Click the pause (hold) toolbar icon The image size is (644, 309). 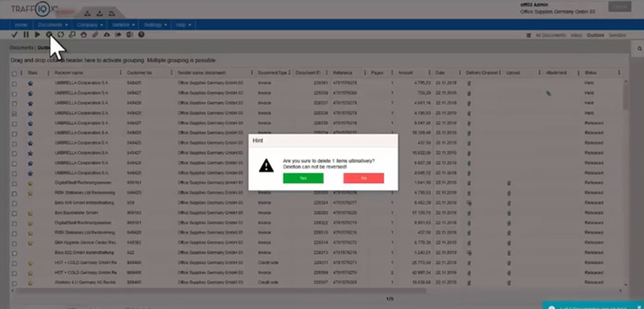click(27, 35)
